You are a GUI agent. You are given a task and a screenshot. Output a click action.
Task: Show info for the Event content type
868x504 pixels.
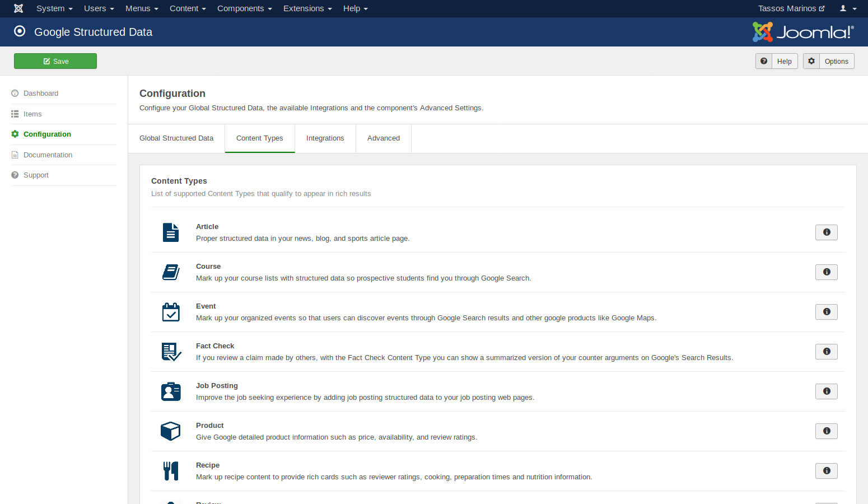point(827,312)
